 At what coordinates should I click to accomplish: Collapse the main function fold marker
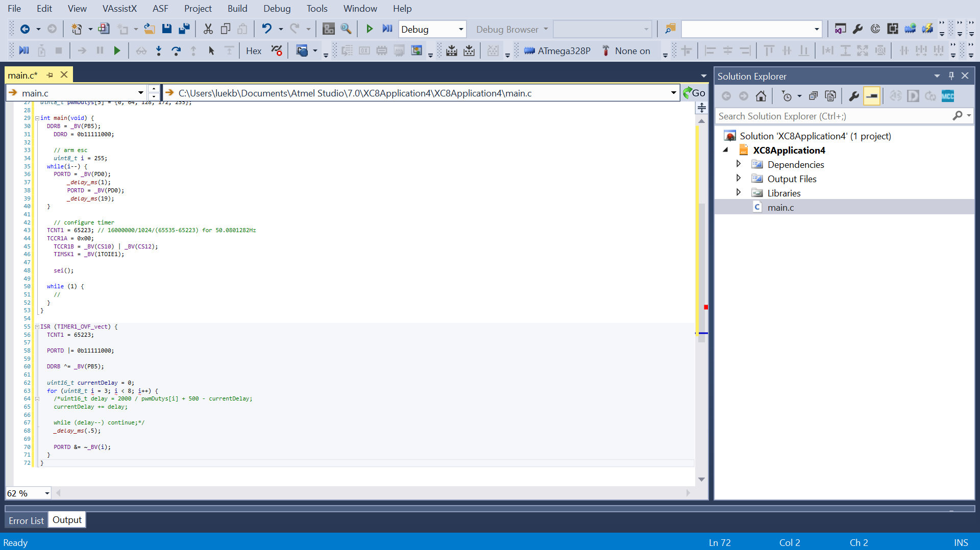37,118
